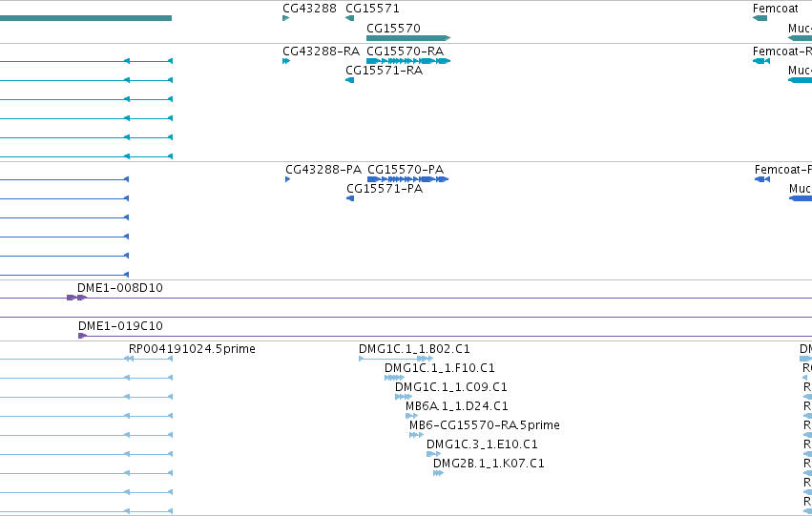Click the CG15570-PA coding region glyph
The height and width of the screenshot is (516, 812).
click(x=407, y=179)
